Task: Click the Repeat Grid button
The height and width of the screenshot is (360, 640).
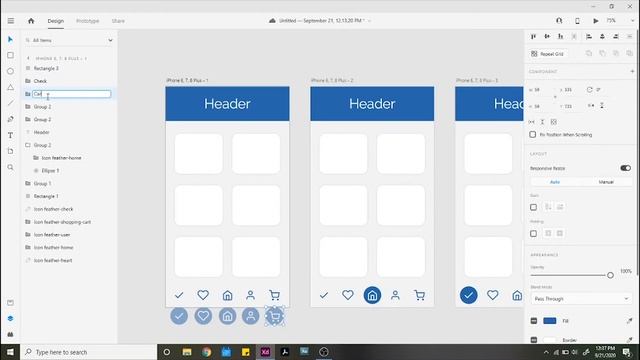Action: pyautogui.click(x=548, y=54)
